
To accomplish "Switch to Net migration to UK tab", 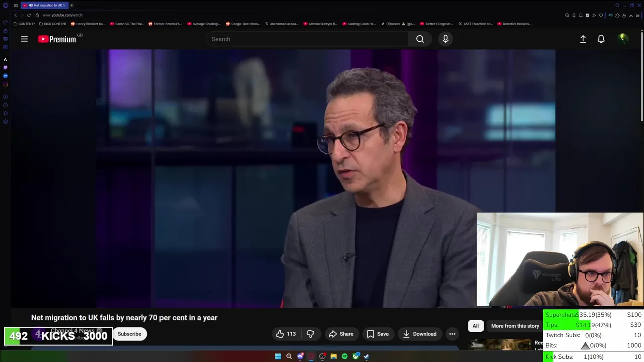I will (45, 5).
